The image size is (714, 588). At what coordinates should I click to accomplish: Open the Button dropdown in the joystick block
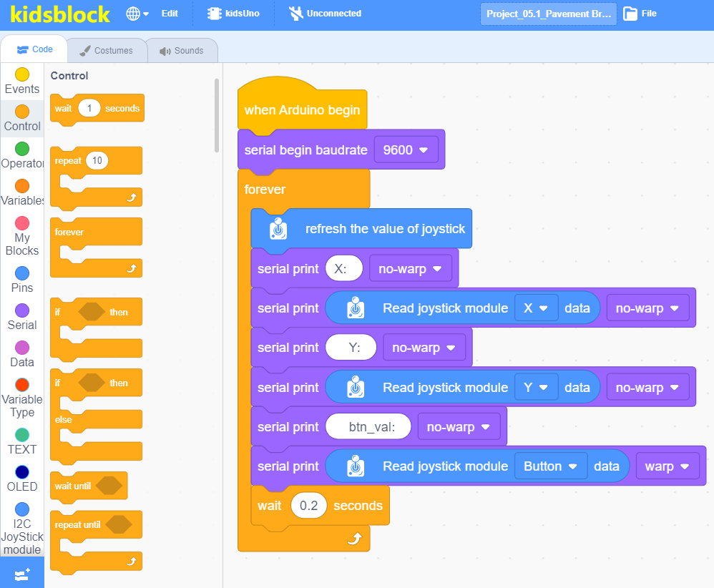point(551,466)
